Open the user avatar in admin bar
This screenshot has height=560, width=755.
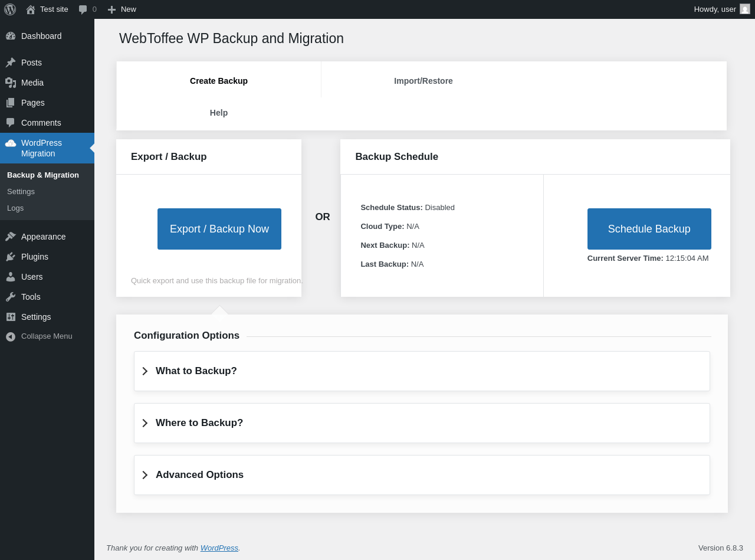(745, 9)
